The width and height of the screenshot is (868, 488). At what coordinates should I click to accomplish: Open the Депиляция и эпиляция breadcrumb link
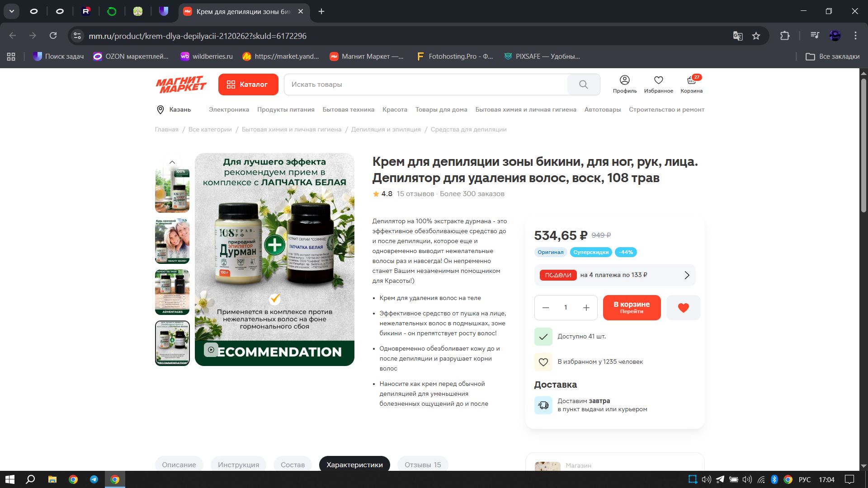(x=386, y=130)
